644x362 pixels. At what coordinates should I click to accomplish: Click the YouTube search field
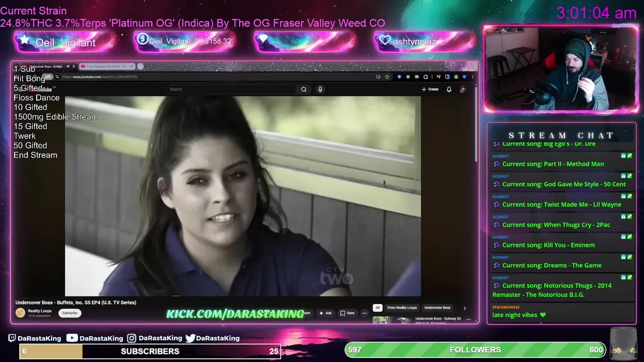point(231,89)
